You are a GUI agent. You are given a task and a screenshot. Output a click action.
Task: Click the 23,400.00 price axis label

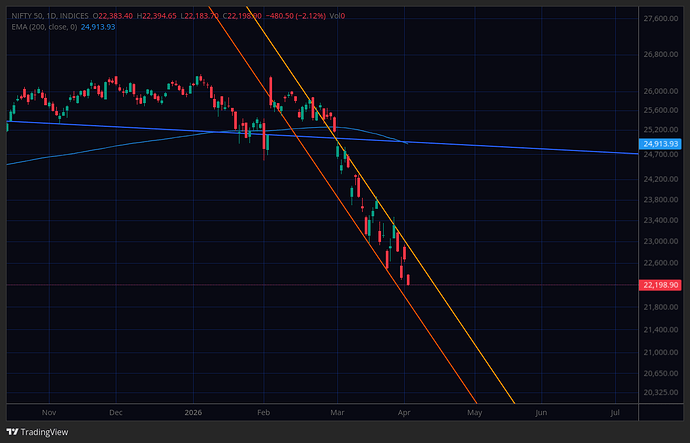661,220
